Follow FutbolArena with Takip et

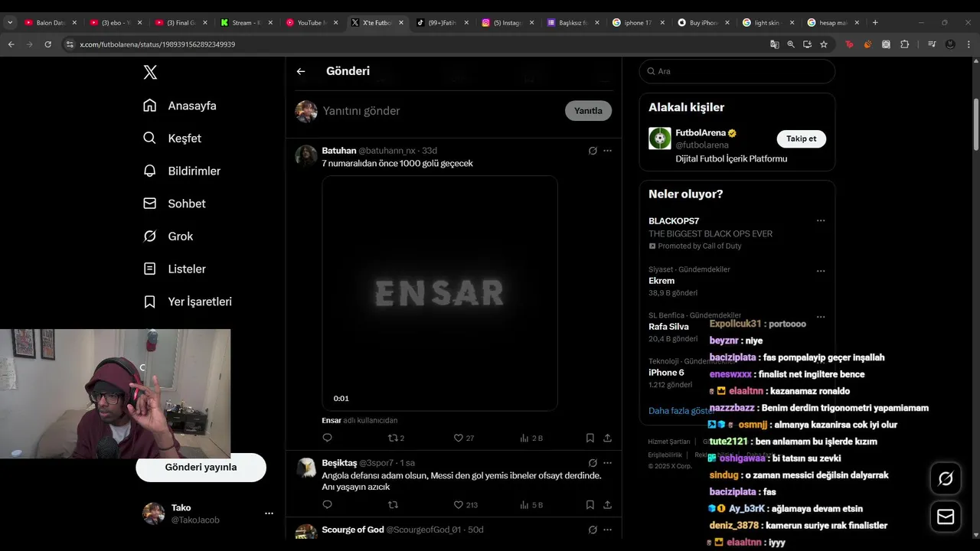coord(802,139)
